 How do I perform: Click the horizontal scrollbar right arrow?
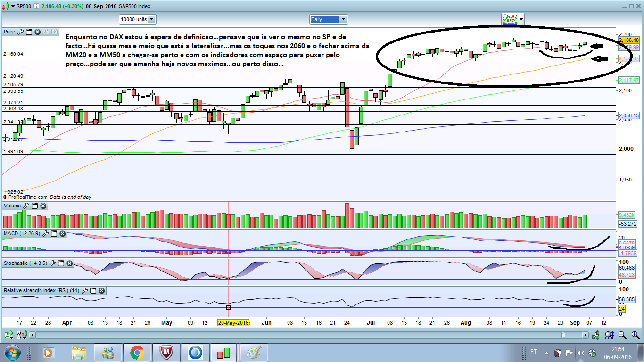tap(585, 335)
